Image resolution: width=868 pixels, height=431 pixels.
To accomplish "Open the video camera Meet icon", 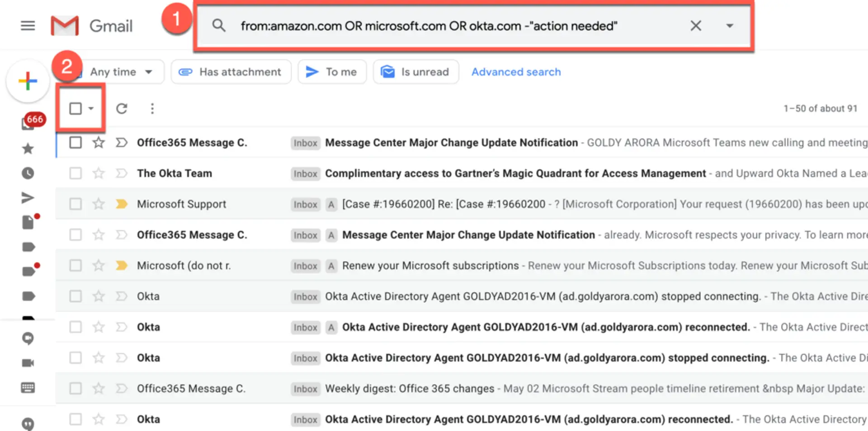I will pyautogui.click(x=28, y=363).
